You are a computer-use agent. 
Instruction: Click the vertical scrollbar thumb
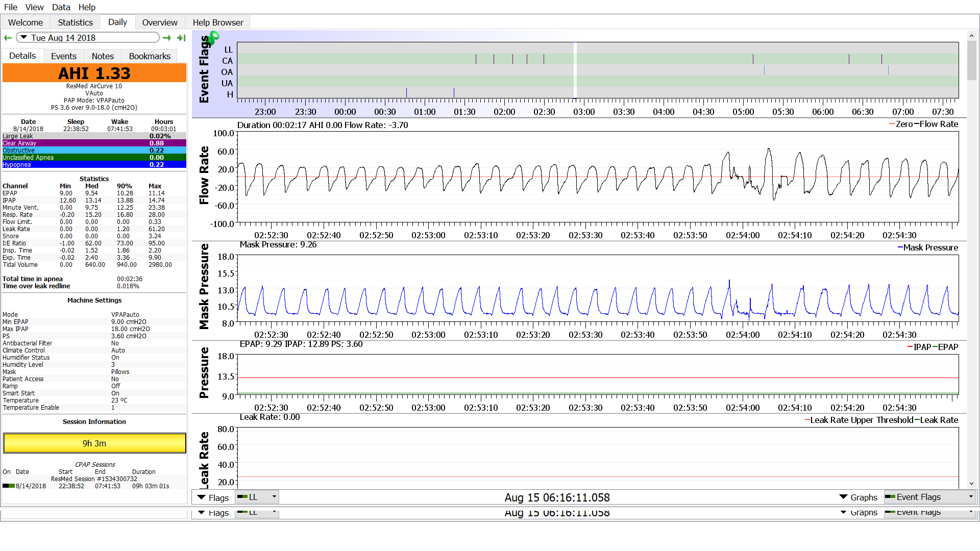(971, 61)
